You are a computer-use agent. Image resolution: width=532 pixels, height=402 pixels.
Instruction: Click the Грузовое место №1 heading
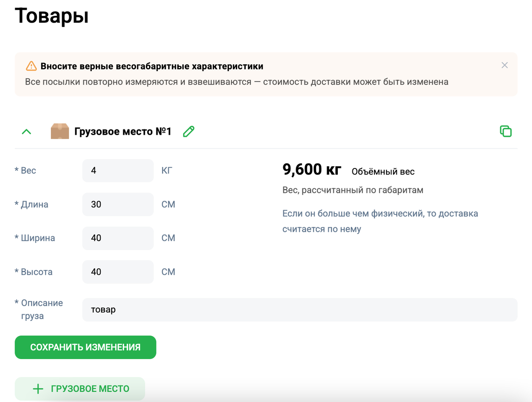123,132
